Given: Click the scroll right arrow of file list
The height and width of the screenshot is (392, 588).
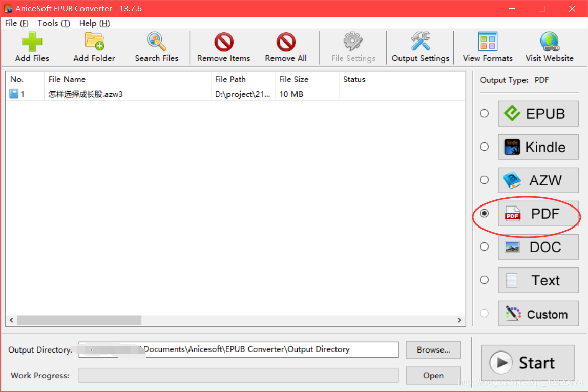Looking at the screenshot, I should (x=459, y=320).
